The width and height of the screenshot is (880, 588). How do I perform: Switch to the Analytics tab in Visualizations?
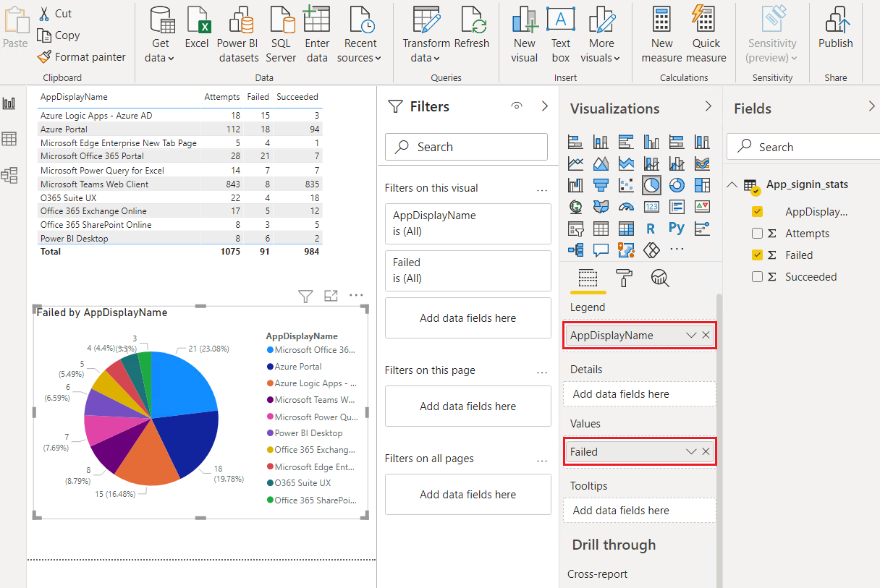(659, 278)
